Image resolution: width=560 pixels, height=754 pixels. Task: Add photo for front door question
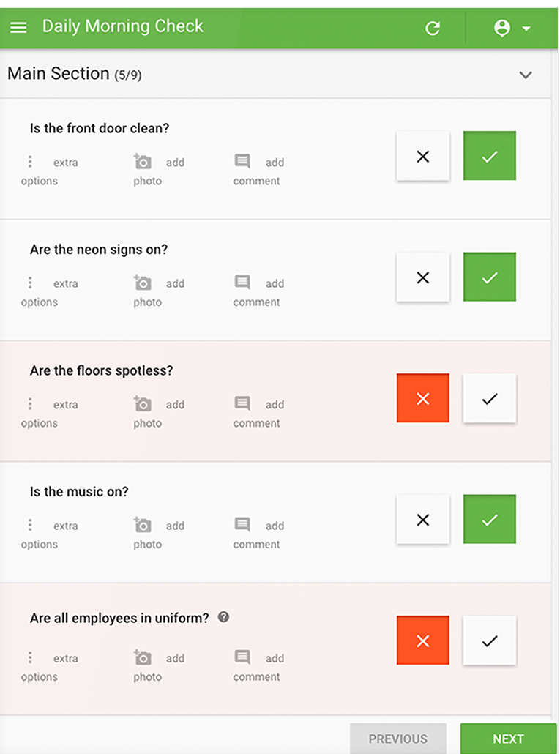point(143,162)
